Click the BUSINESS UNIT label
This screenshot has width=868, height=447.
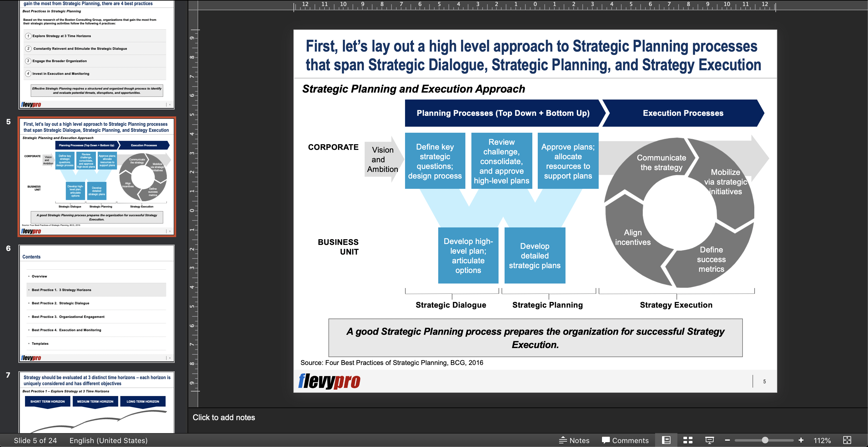pos(338,247)
